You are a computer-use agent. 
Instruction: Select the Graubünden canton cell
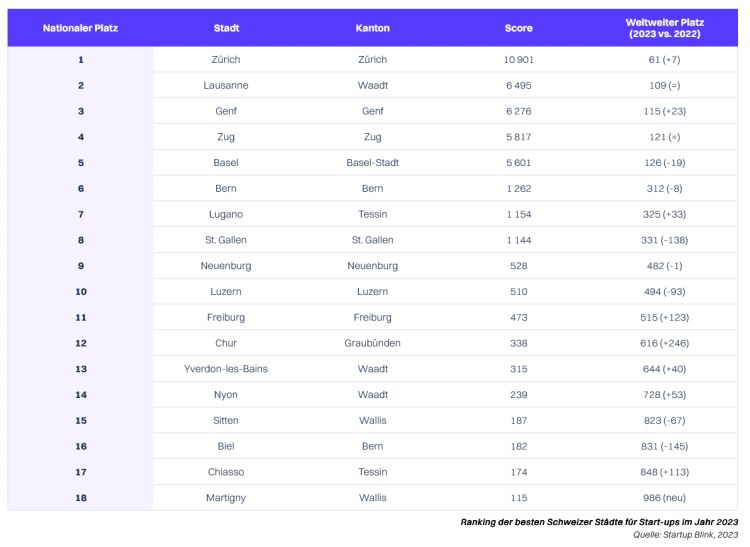[x=373, y=343]
